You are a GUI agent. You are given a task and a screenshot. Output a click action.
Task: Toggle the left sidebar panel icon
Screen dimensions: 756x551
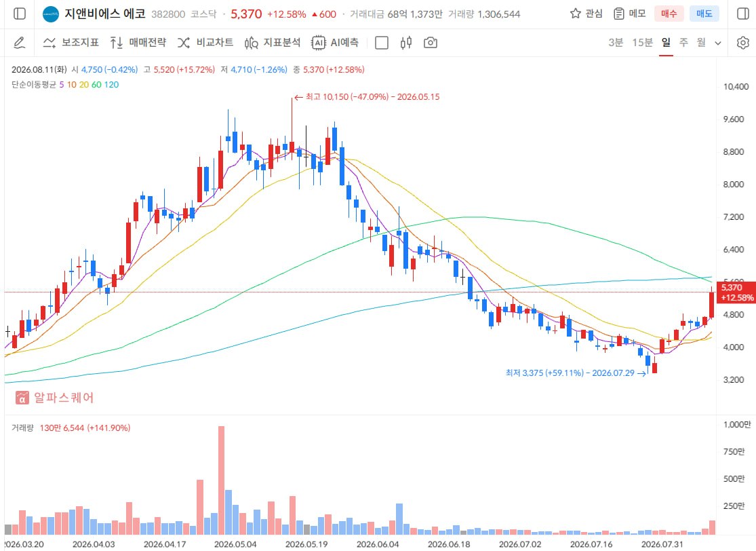[x=20, y=14]
